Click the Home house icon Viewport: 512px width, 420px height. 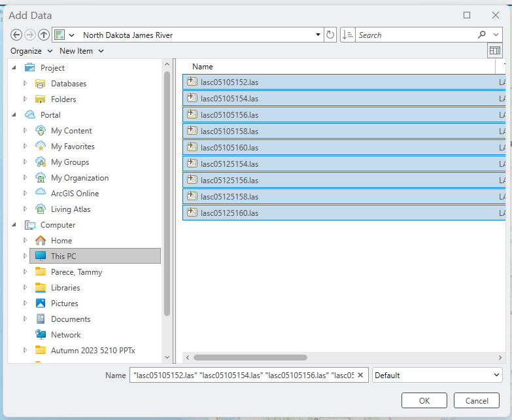[40, 240]
